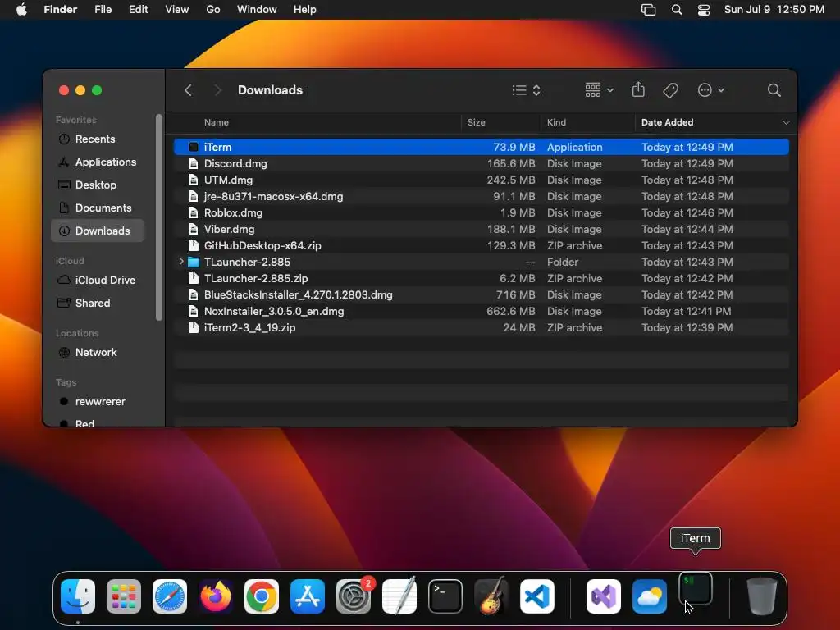Select GitHubDesktop-x64.zip file
This screenshot has width=840, height=630.
coord(481,245)
